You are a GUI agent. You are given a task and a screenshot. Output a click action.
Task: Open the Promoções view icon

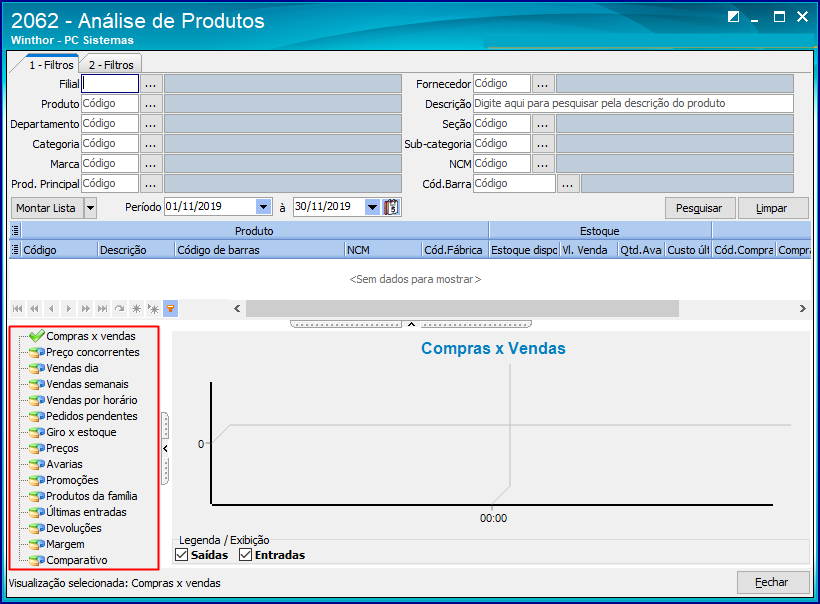click(x=37, y=480)
